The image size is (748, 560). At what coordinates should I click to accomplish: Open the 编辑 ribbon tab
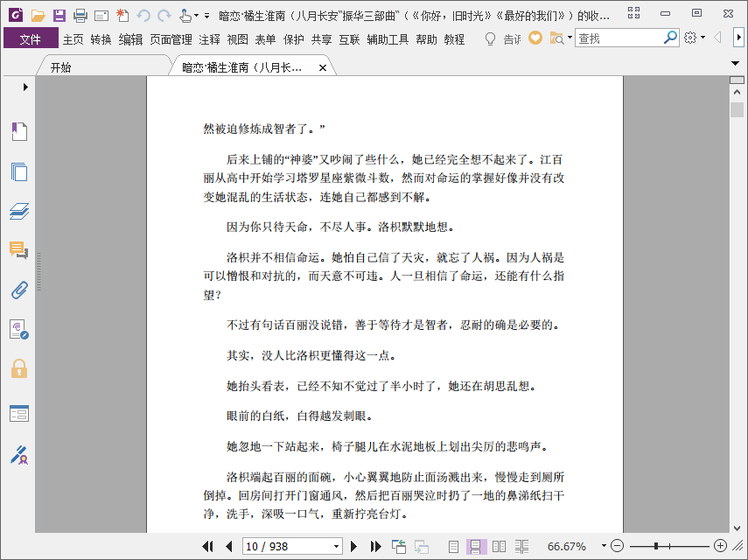coord(130,39)
